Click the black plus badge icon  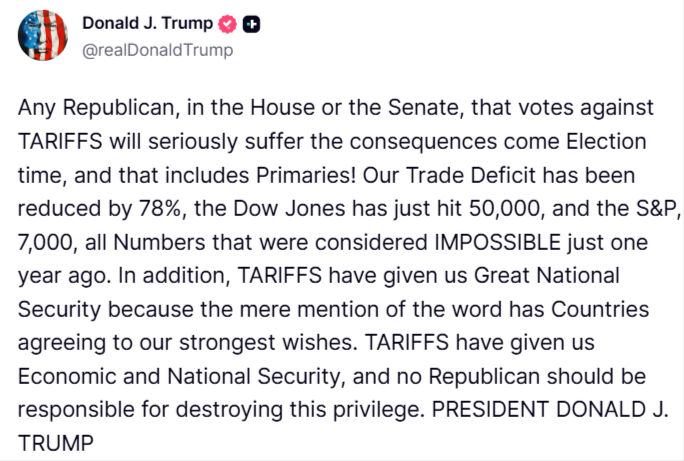(252, 24)
